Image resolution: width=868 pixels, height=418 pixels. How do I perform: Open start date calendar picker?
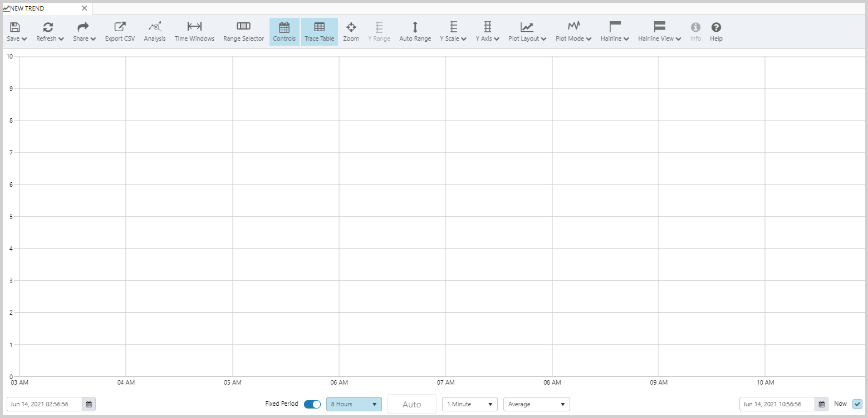click(89, 404)
